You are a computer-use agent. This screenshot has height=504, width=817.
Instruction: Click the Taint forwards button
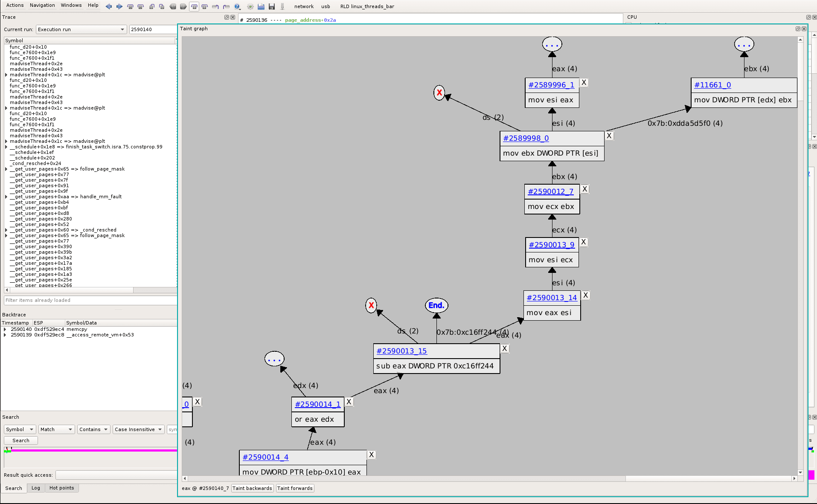(x=295, y=488)
